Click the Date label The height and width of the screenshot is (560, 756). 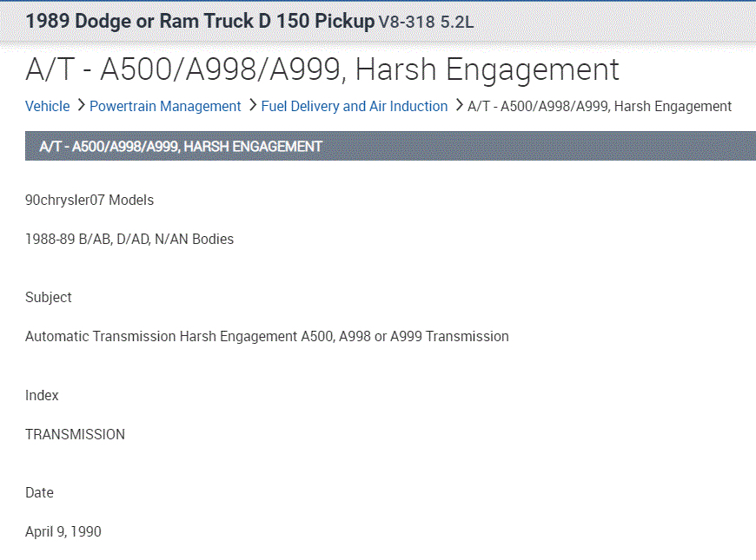39,492
